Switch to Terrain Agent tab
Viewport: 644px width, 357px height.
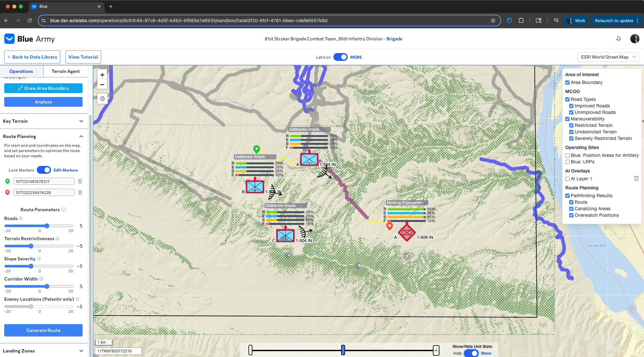click(65, 71)
